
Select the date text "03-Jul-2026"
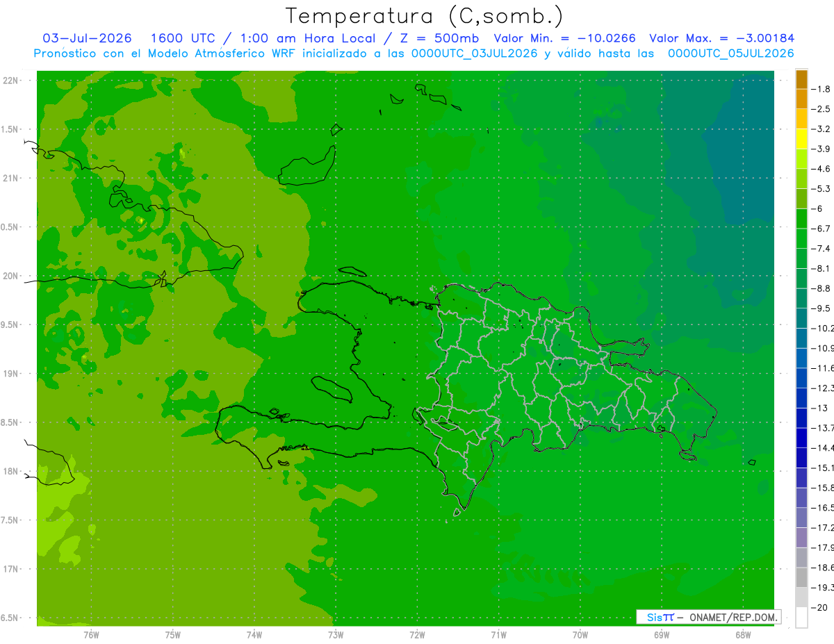88,38
